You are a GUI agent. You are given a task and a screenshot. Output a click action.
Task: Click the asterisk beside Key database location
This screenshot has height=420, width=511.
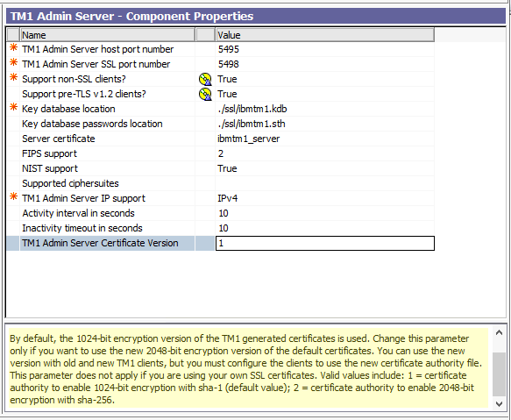pos(13,107)
